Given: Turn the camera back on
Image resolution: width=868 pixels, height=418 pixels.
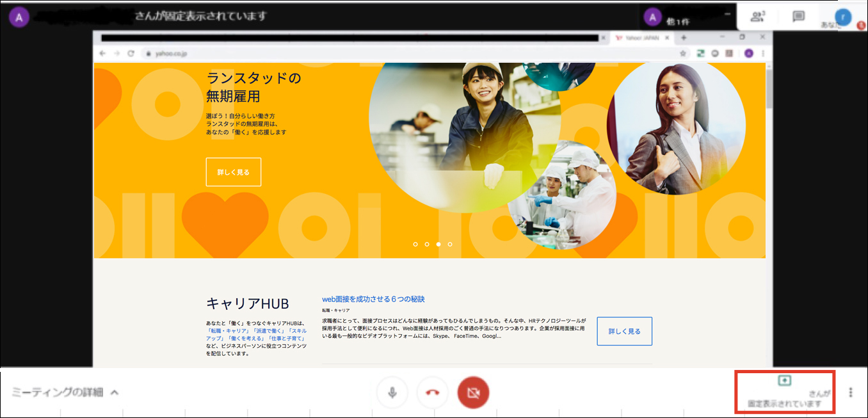Looking at the screenshot, I should [x=473, y=392].
